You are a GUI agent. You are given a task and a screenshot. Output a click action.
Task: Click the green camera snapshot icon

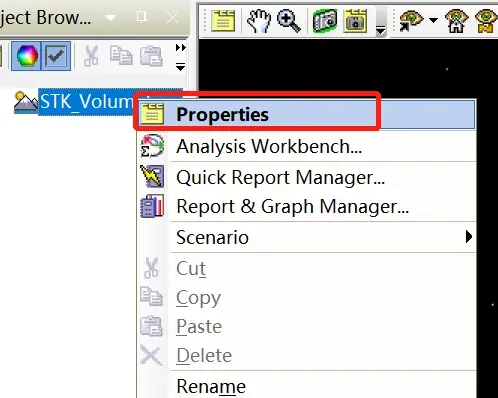[x=325, y=21]
